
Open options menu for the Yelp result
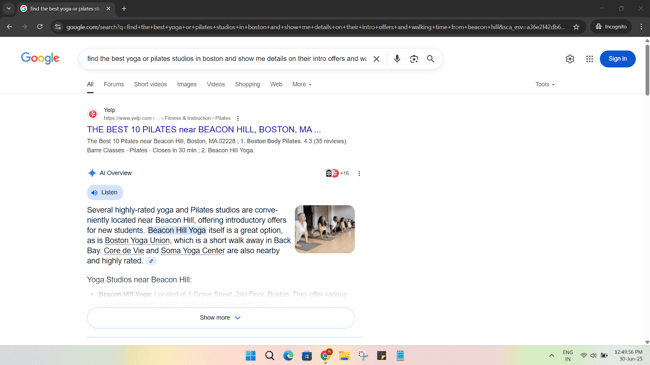pyautogui.click(x=238, y=118)
